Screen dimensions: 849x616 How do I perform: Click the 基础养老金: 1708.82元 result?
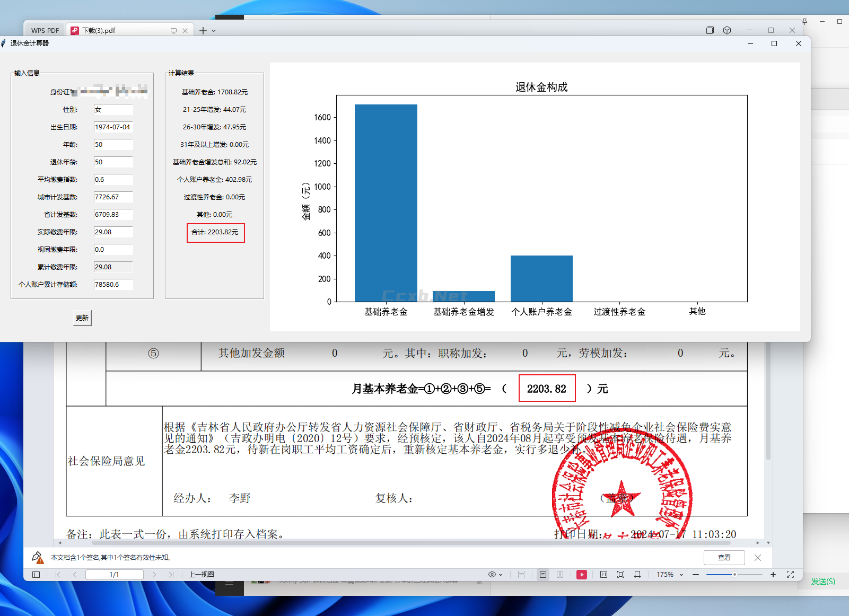215,92
